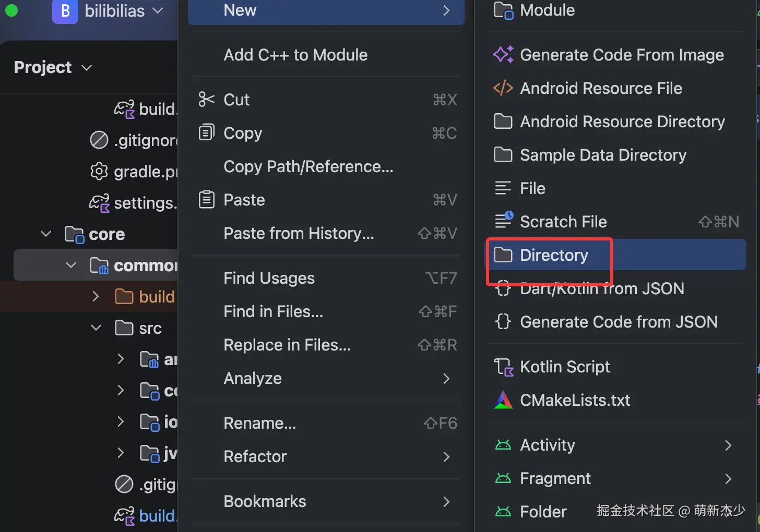The width and height of the screenshot is (760, 532).
Task: Click the Scratch File icon
Action: pyautogui.click(x=503, y=221)
